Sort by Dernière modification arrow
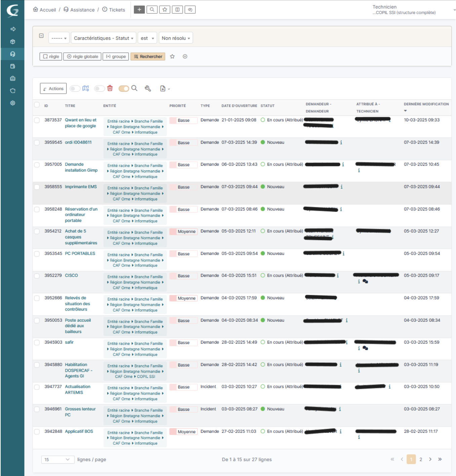The height and width of the screenshot is (476, 456). pos(405,111)
